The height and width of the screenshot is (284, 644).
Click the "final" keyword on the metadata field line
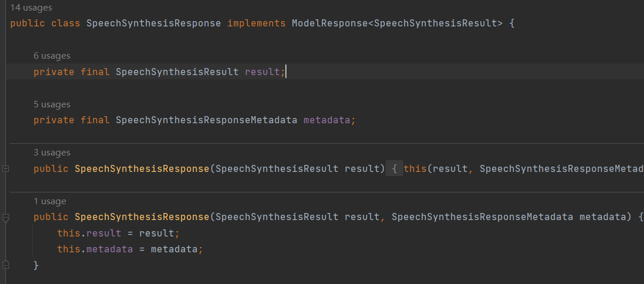coord(95,120)
